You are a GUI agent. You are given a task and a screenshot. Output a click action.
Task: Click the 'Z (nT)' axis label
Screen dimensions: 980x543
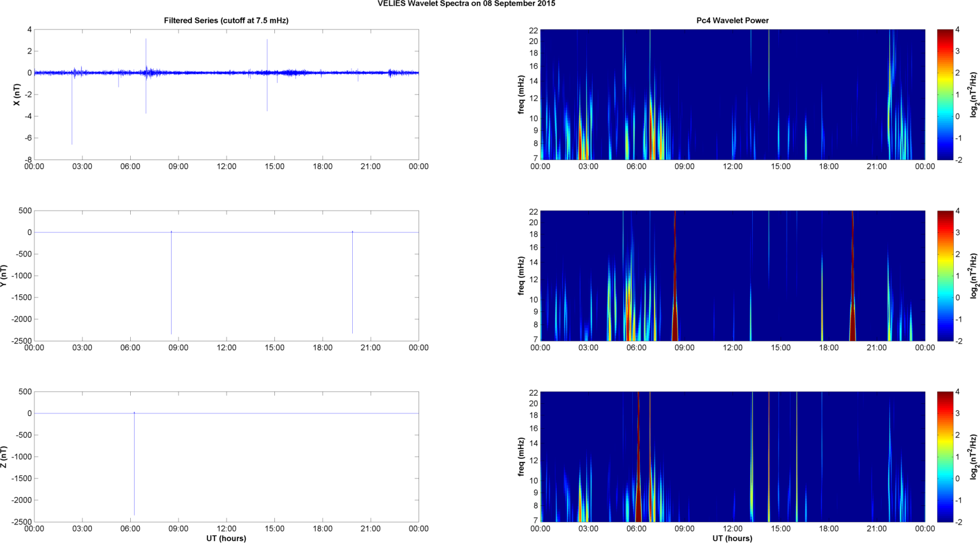coord(4,457)
